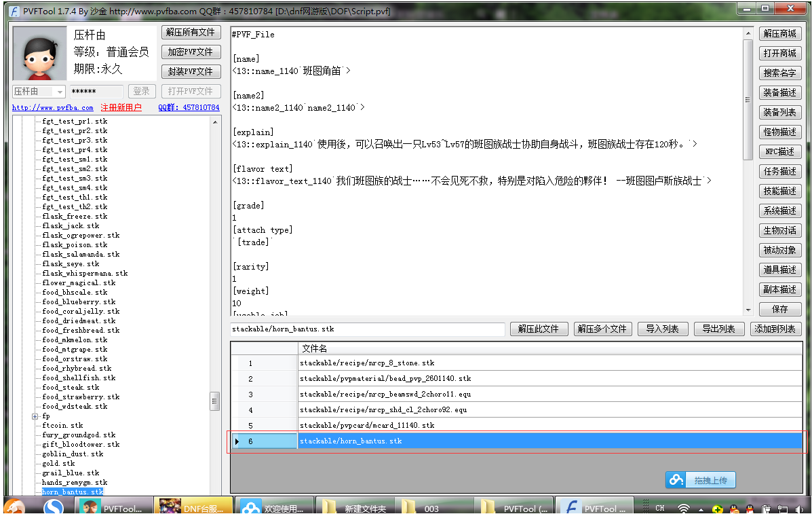The image size is (812, 514).
Task: Click row 6 selector arrow in file list
Action: (x=237, y=441)
